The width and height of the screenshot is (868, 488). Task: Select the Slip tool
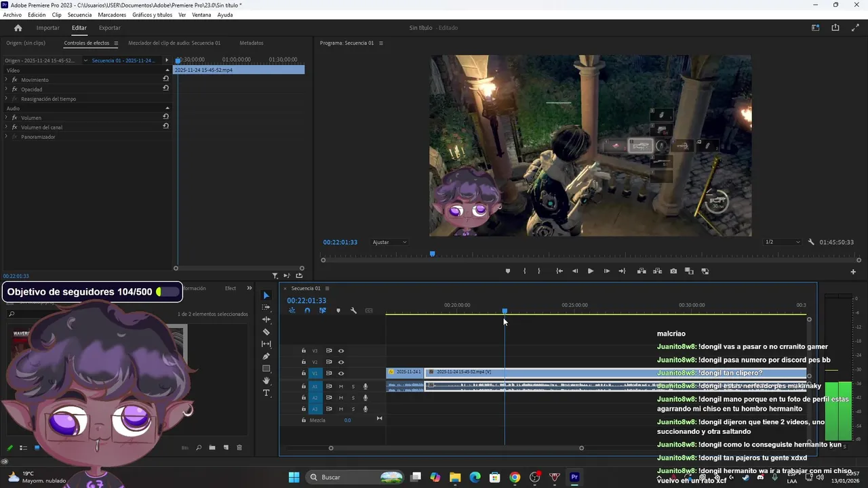266,344
